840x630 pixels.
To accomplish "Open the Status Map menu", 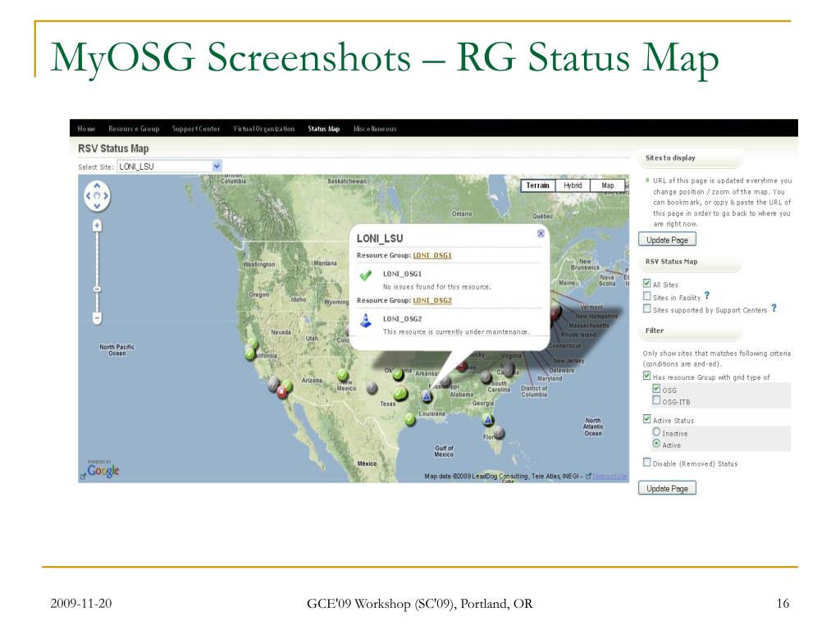I will [323, 129].
